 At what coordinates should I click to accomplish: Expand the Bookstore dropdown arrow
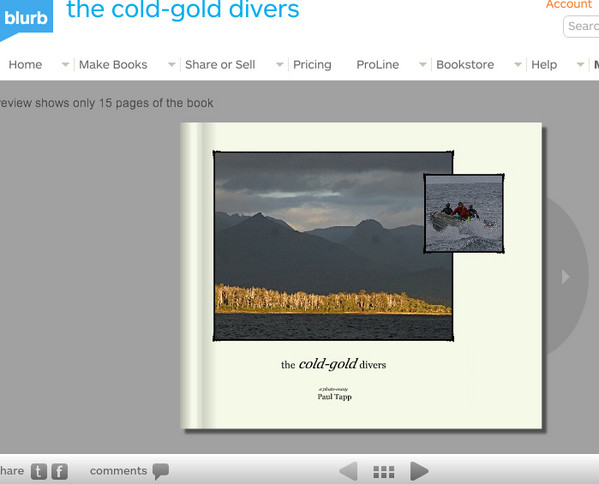click(518, 65)
